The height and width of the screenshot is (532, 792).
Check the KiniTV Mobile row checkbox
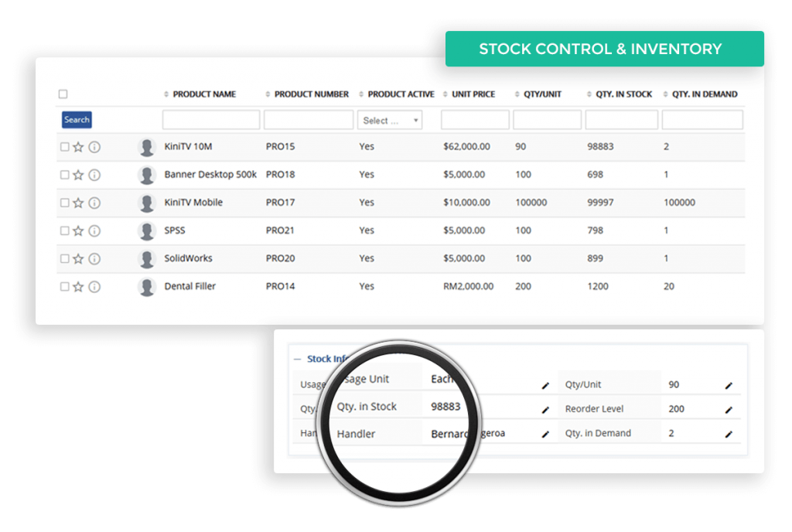(65, 203)
